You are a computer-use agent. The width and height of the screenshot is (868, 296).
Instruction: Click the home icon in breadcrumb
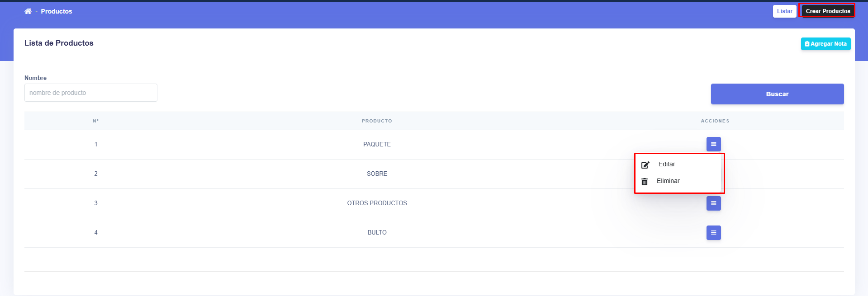(28, 11)
